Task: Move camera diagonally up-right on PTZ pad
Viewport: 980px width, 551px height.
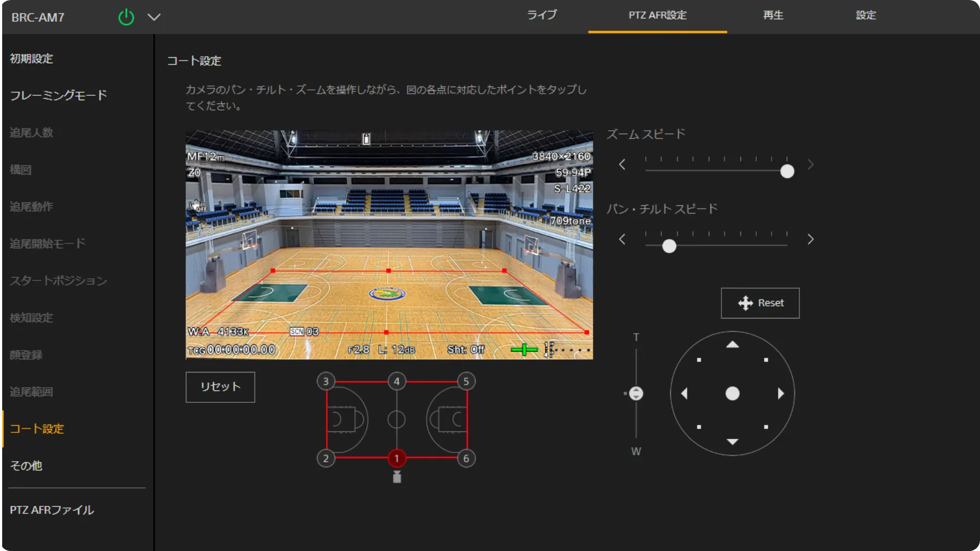Action: tap(765, 360)
